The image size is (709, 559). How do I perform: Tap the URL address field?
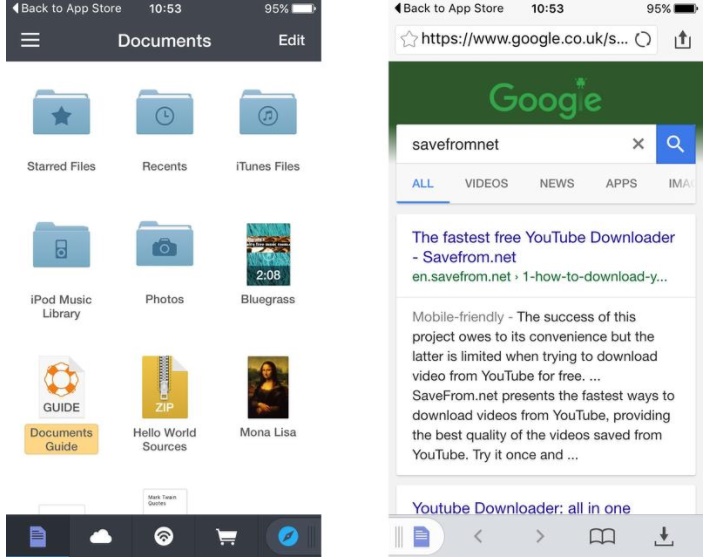click(525, 39)
